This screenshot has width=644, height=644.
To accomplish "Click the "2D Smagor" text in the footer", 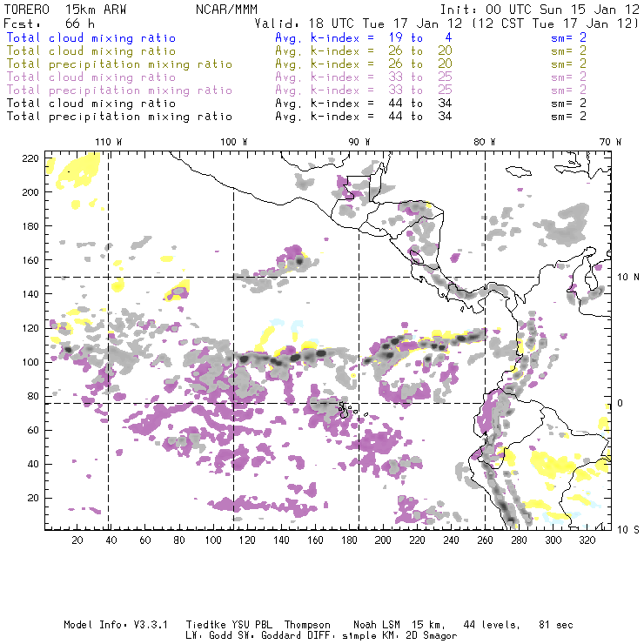I will point(431,636).
